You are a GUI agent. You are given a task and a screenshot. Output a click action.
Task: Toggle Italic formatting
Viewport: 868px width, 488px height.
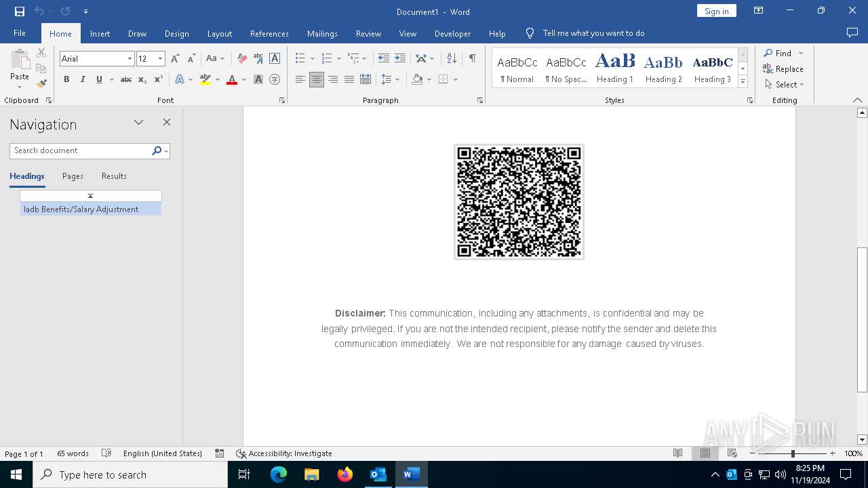pos(83,79)
